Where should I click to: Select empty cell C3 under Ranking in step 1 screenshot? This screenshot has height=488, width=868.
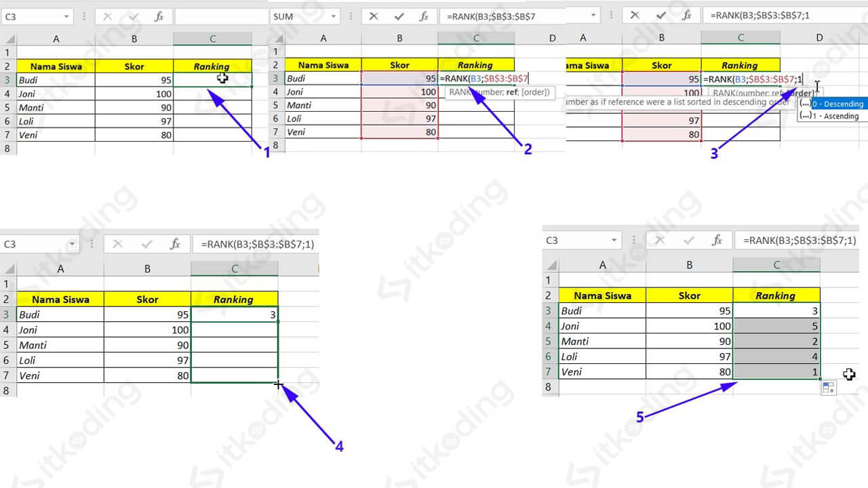[212, 80]
